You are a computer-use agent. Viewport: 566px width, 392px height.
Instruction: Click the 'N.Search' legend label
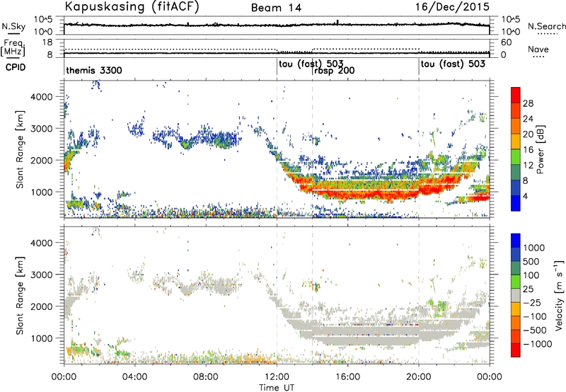point(547,26)
